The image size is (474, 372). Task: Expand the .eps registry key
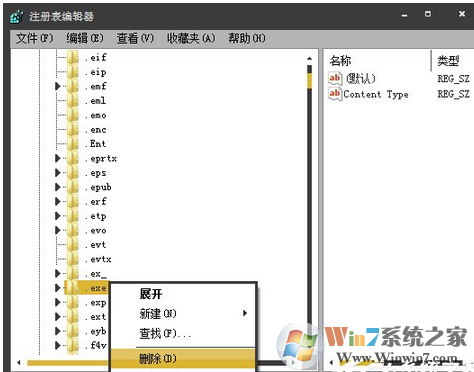(x=58, y=173)
